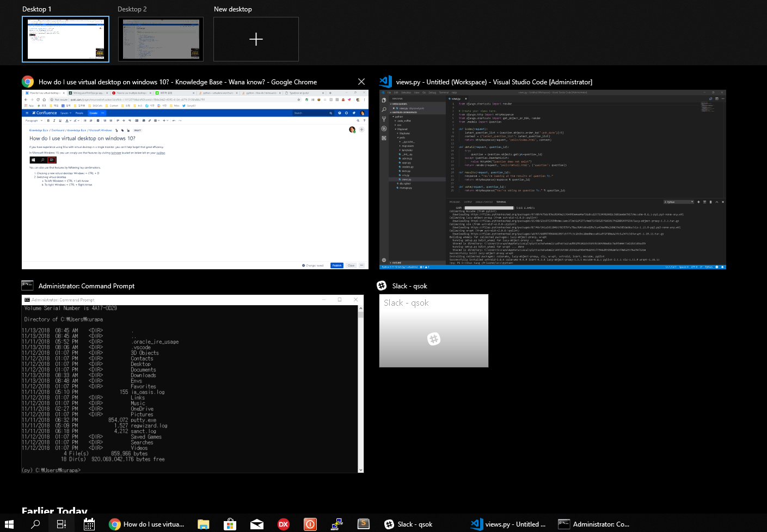Click the Chrome taskbar button
The height and width of the screenshot is (532, 767).
[x=147, y=524]
